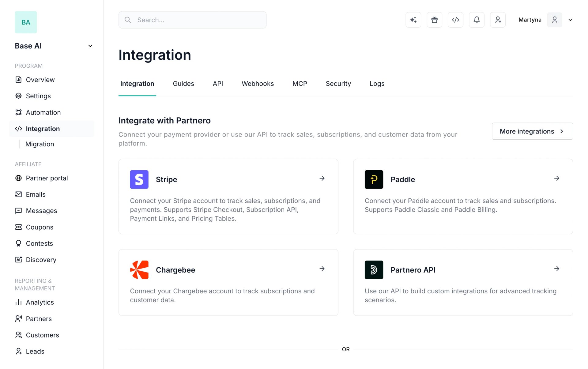Click the Overview chart icon
The image size is (588, 369).
(x=18, y=80)
